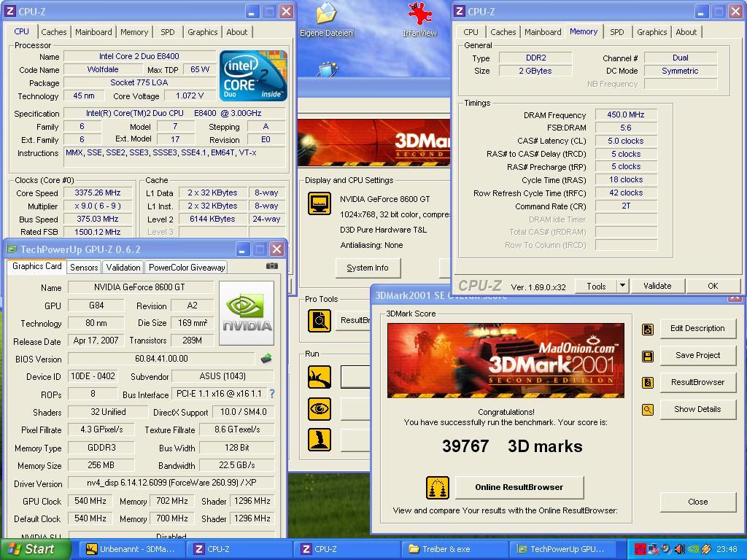This screenshot has height=560, width=747.
Task: Click the Intel Core 2 Duo logo
Action: point(253,76)
